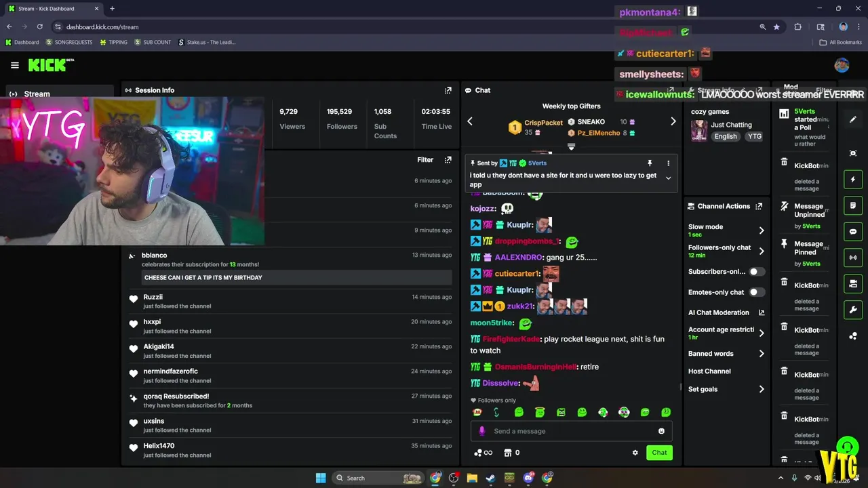
Task: Click the Chrome address bar URL
Action: coord(102,27)
